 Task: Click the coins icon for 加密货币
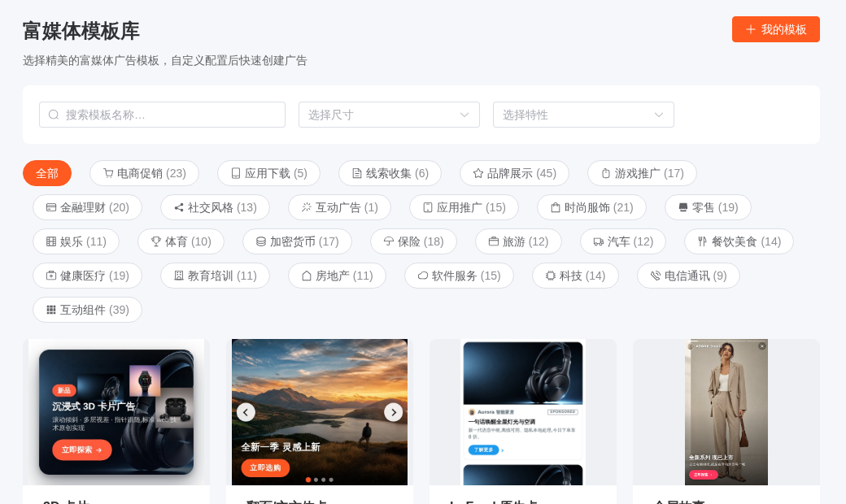[x=261, y=241]
